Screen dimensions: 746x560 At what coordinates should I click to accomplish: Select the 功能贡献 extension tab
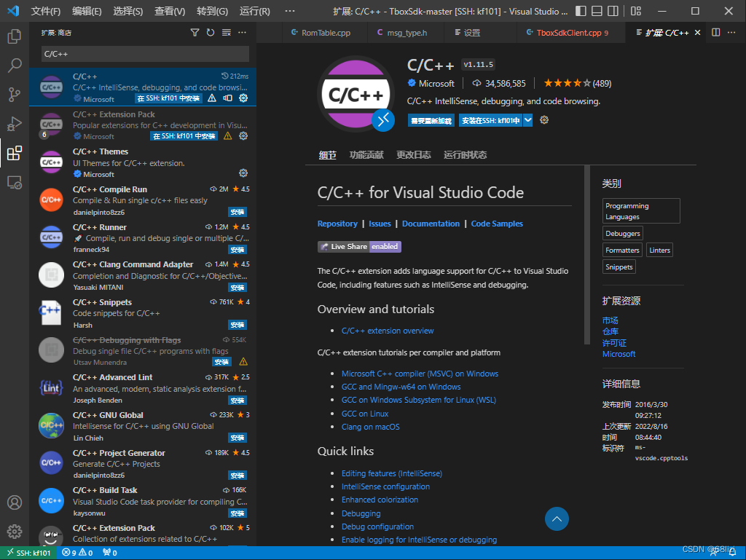366,155
